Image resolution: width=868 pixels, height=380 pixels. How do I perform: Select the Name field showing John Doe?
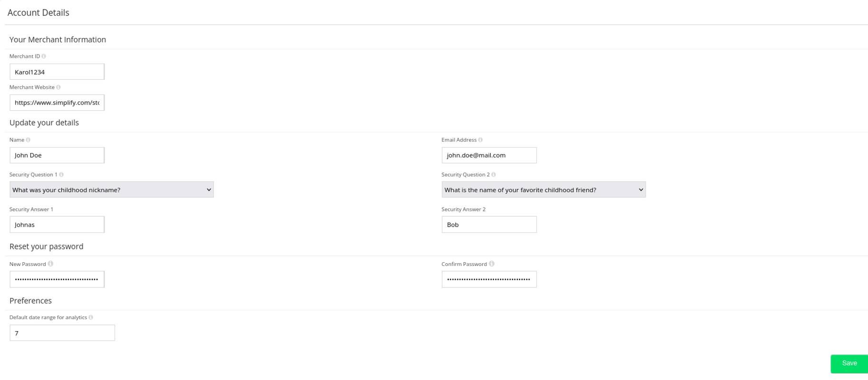pyautogui.click(x=57, y=155)
